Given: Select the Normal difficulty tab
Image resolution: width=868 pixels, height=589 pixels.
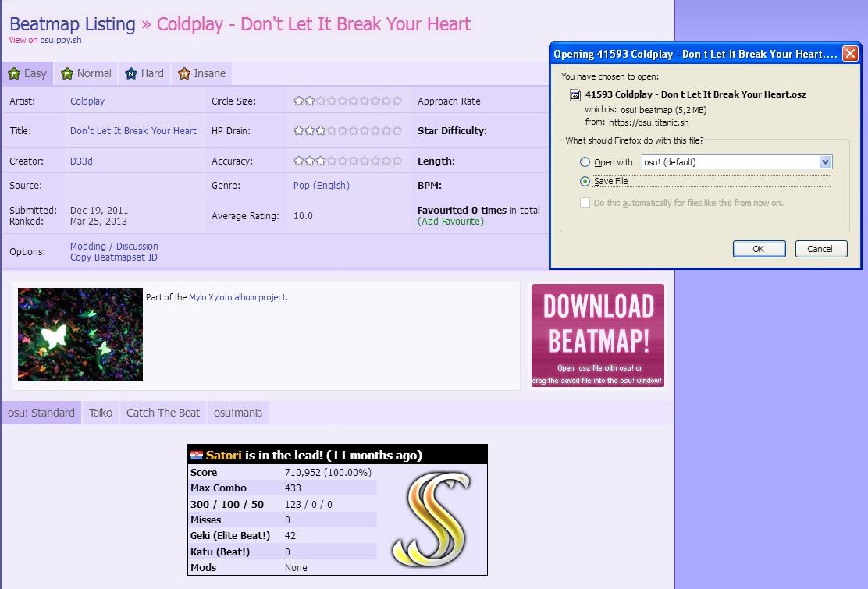Looking at the screenshot, I should (x=86, y=73).
